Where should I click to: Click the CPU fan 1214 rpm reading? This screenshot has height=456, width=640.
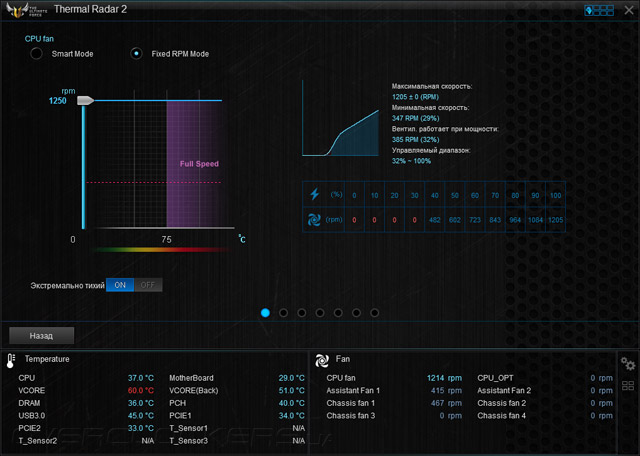coord(444,378)
